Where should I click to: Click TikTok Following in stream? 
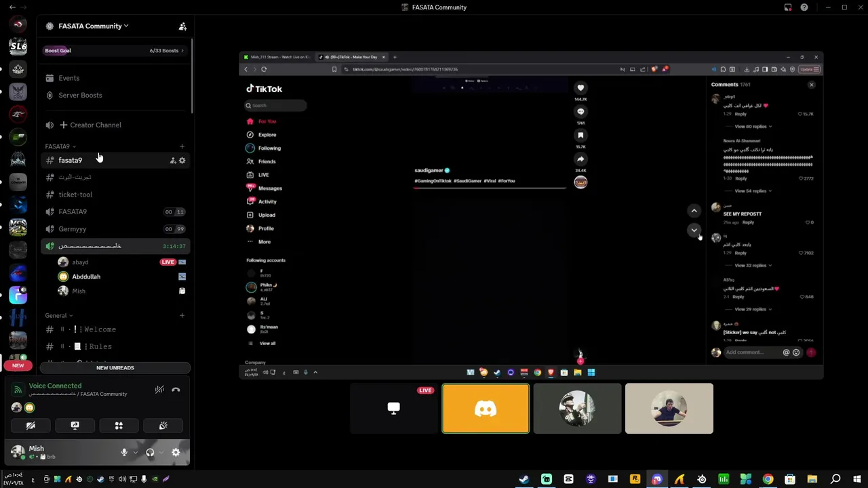pos(264,148)
